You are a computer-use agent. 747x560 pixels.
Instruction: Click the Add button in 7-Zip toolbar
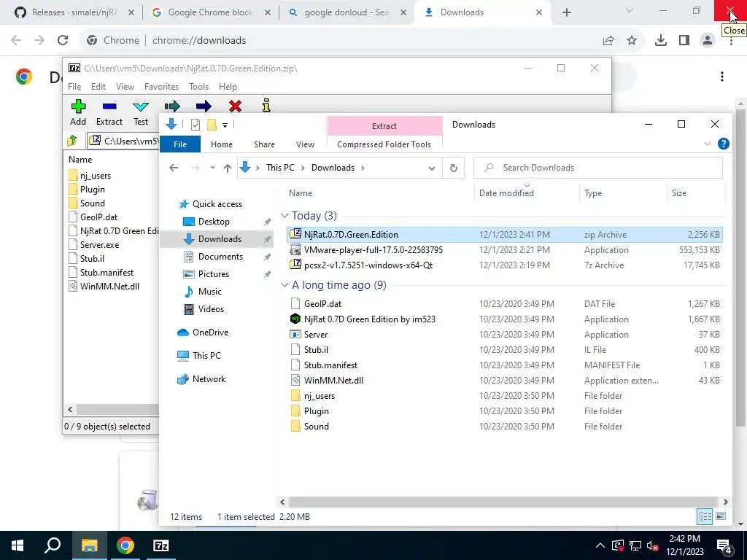(x=78, y=113)
